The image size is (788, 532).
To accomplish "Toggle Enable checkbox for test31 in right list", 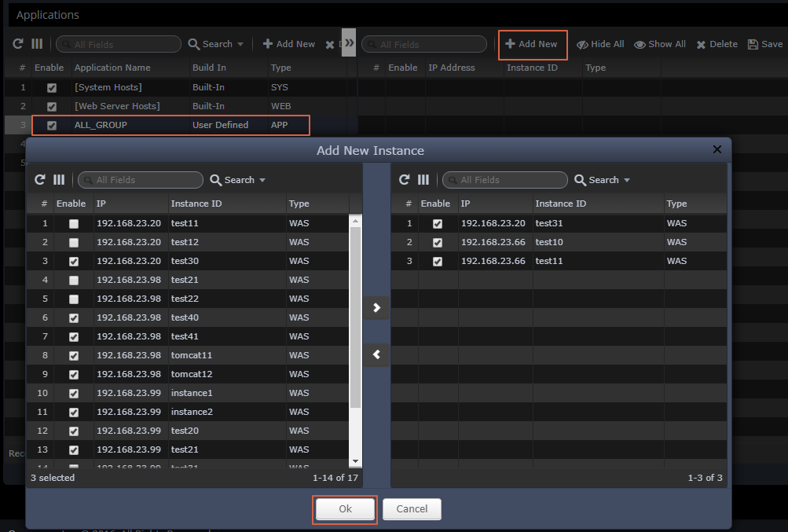I will [x=438, y=224].
